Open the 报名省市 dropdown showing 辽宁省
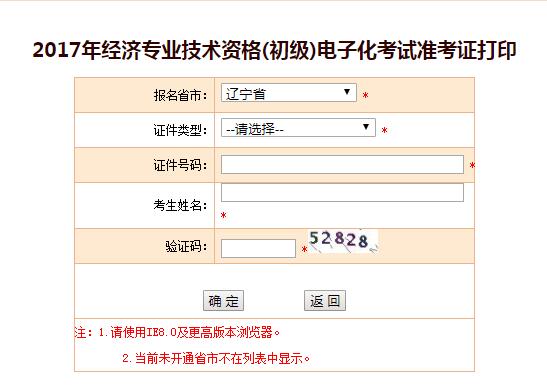The width and height of the screenshot is (547, 390). [289, 93]
